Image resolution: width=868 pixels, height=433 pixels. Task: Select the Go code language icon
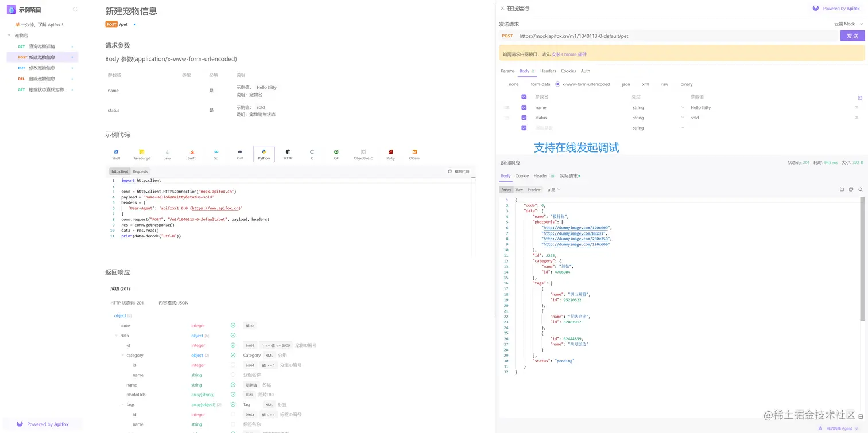click(216, 152)
